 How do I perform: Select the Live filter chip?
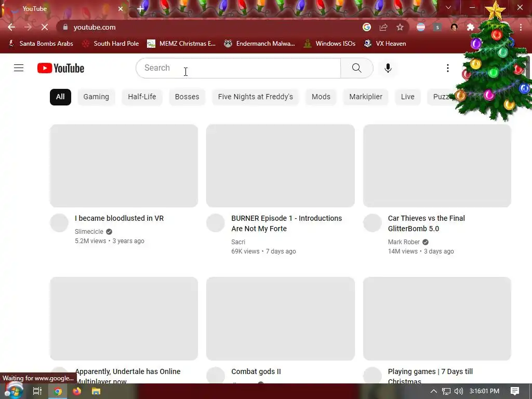click(407, 97)
